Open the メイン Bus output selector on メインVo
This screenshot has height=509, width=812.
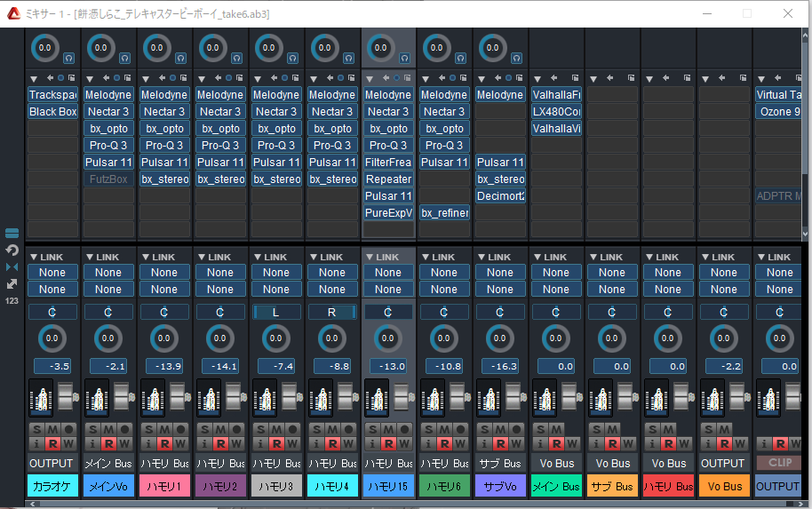[x=108, y=464]
